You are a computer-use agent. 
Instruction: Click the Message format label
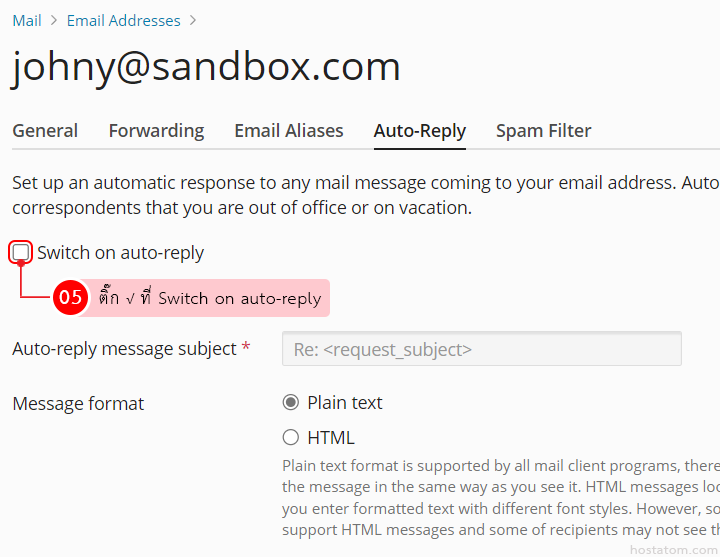pos(78,404)
